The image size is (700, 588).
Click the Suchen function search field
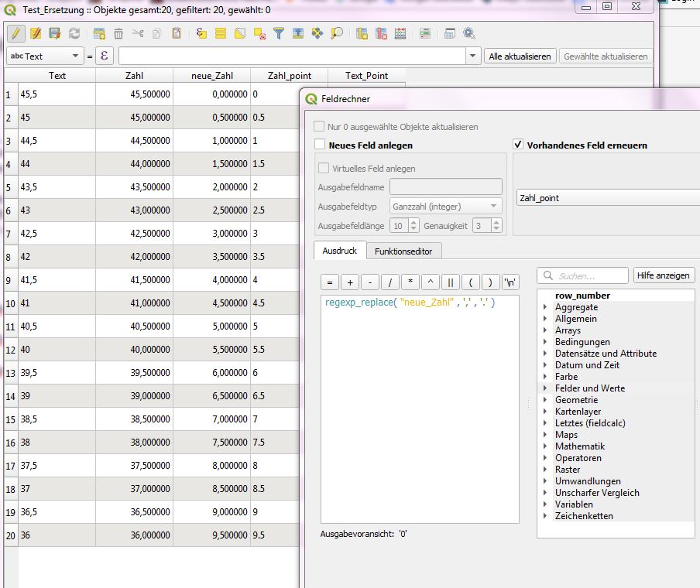tap(590, 275)
